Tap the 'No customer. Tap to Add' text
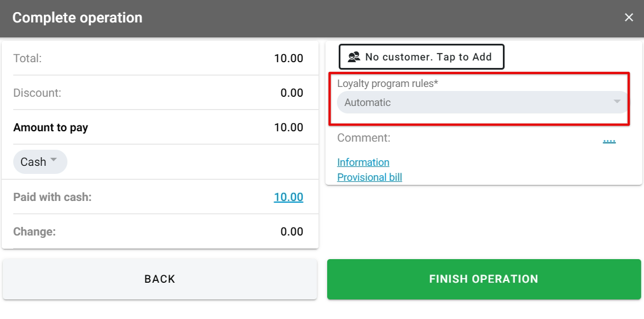 tap(428, 56)
